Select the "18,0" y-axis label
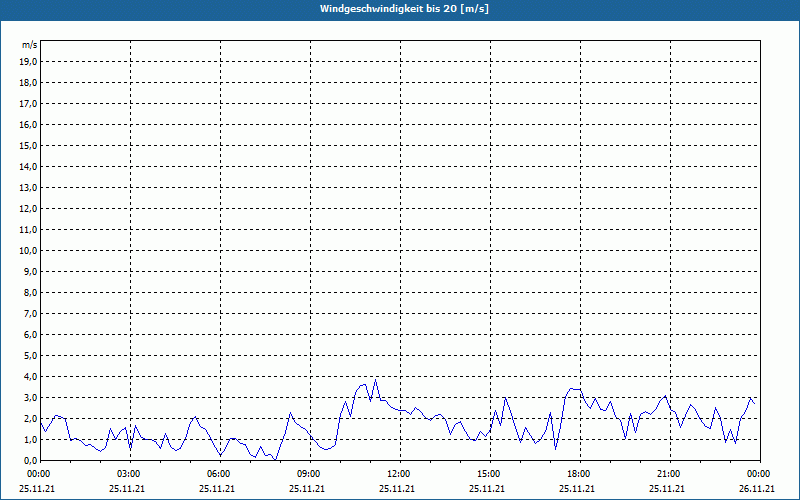The height and width of the screenshot is (500, 800). 28,83
